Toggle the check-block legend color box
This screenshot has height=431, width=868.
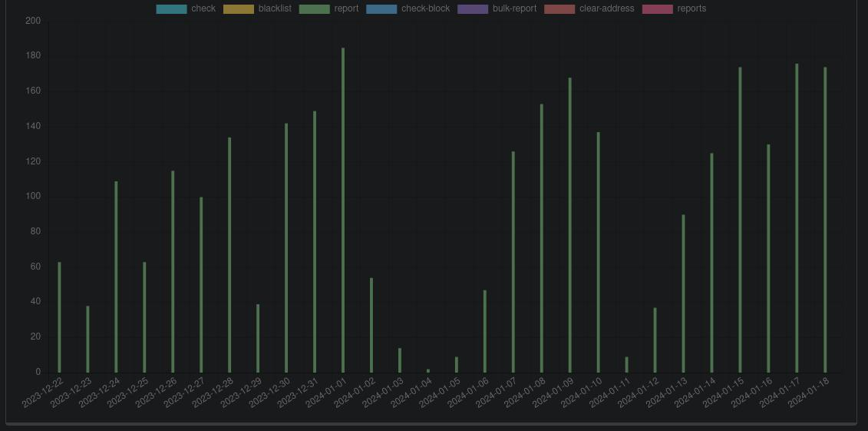(x=381, y=9)
